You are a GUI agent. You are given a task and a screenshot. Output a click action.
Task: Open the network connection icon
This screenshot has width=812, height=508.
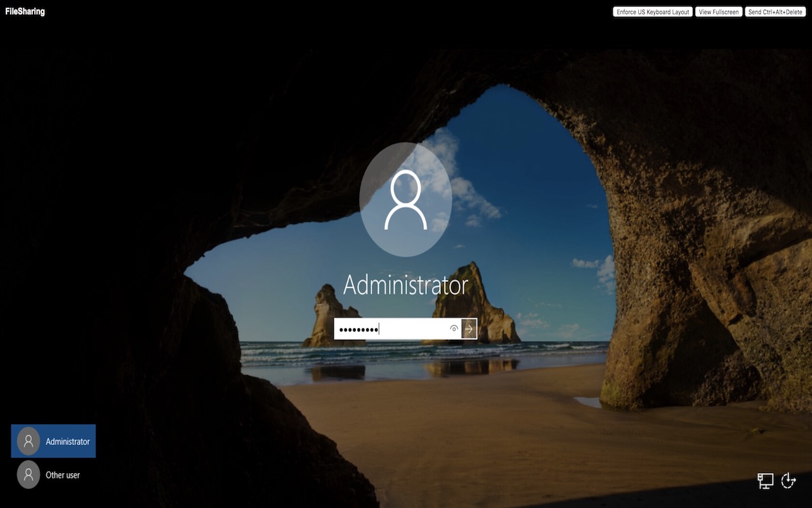point(766,481)
